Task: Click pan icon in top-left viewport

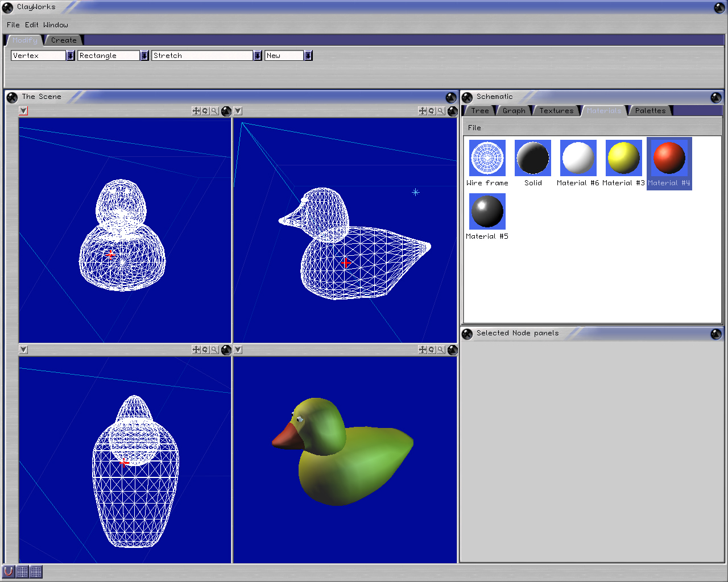Action: pyautogui.click(x=196, y=111)
